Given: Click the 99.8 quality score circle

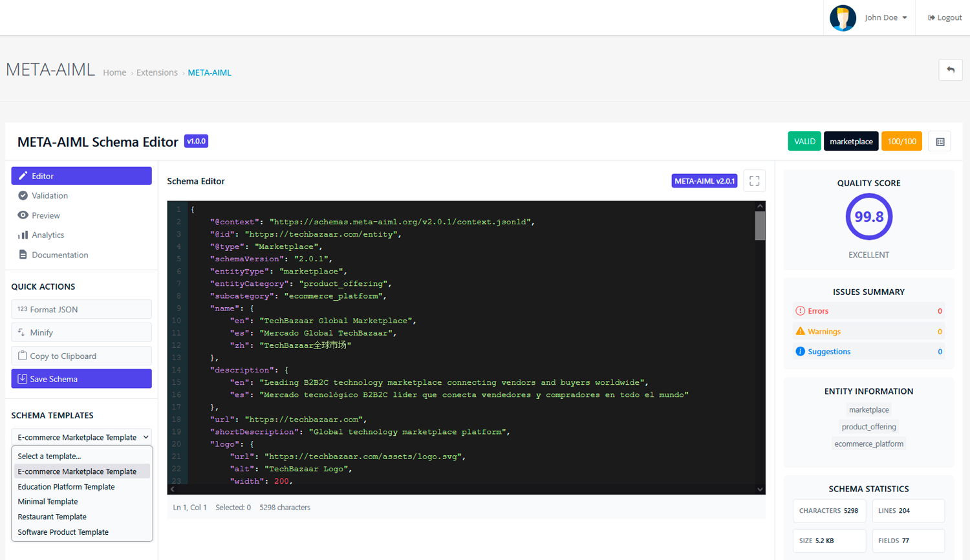Looking at the screenshot, I should [x=868, y=217].
